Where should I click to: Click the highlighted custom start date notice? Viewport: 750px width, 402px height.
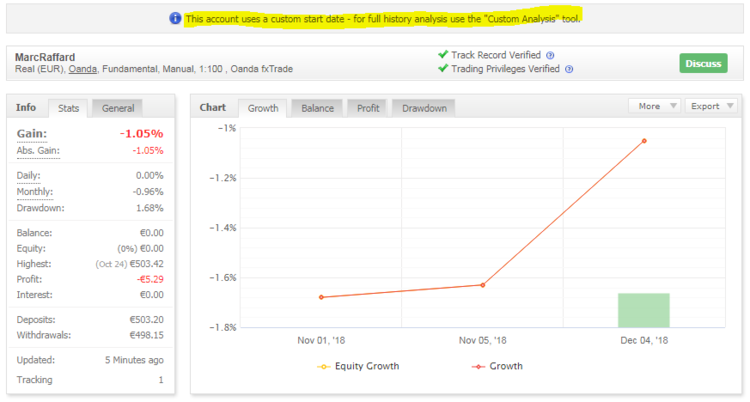click(x=383, y=19)
